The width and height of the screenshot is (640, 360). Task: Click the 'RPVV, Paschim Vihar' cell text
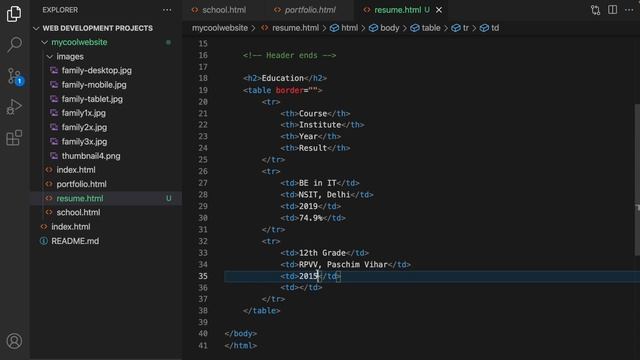343,264
